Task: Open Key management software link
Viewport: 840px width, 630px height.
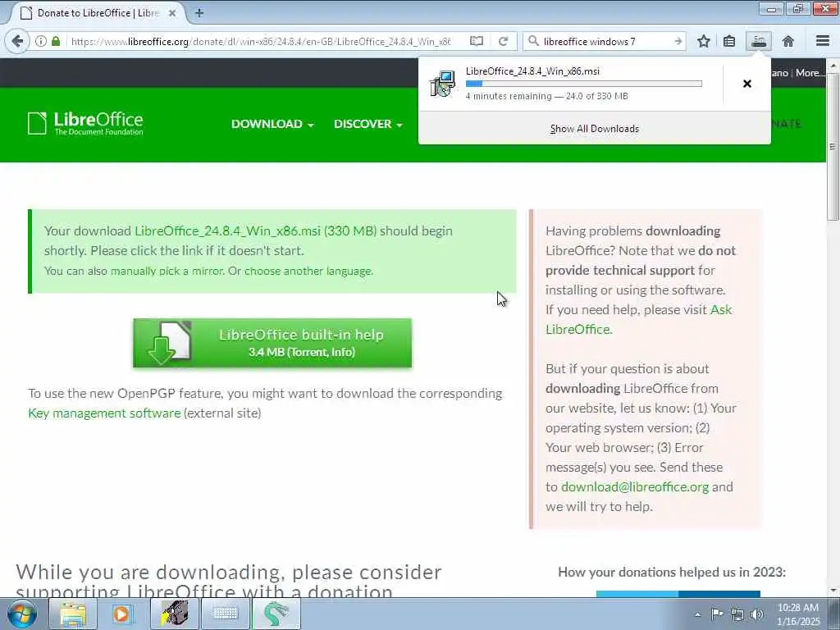Action: pyautogui.click(x=104, y=413)
